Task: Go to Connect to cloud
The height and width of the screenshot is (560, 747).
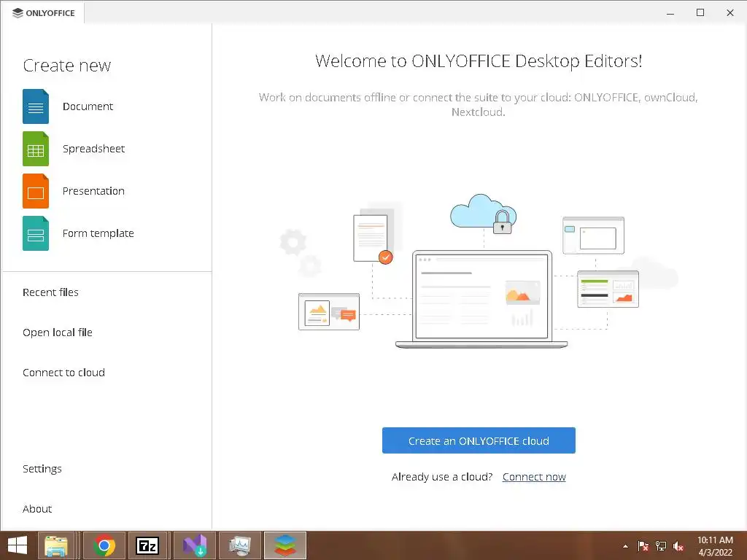Action: 64,373
